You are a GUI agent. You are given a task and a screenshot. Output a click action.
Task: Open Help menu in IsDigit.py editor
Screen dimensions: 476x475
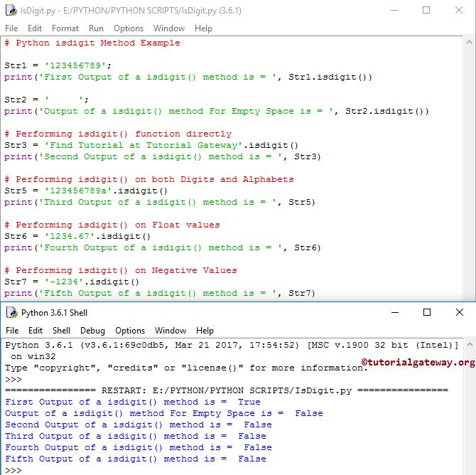click(203, 28)
